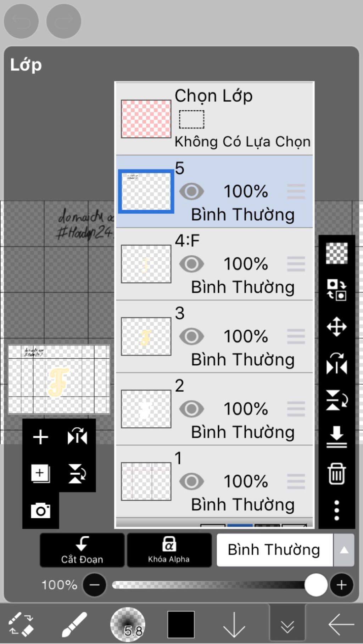Toggle visibility of layer 4:F
Viewport: 363px width, 644px height.
(191, 264)
